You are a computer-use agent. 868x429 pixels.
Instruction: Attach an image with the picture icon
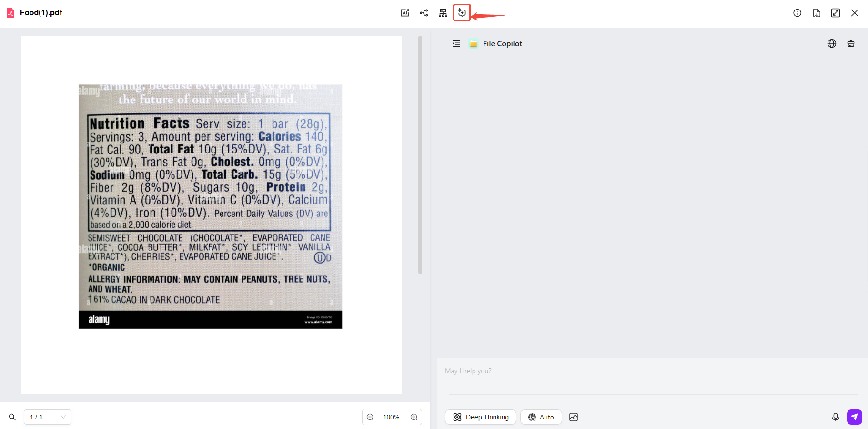(574, 417)
